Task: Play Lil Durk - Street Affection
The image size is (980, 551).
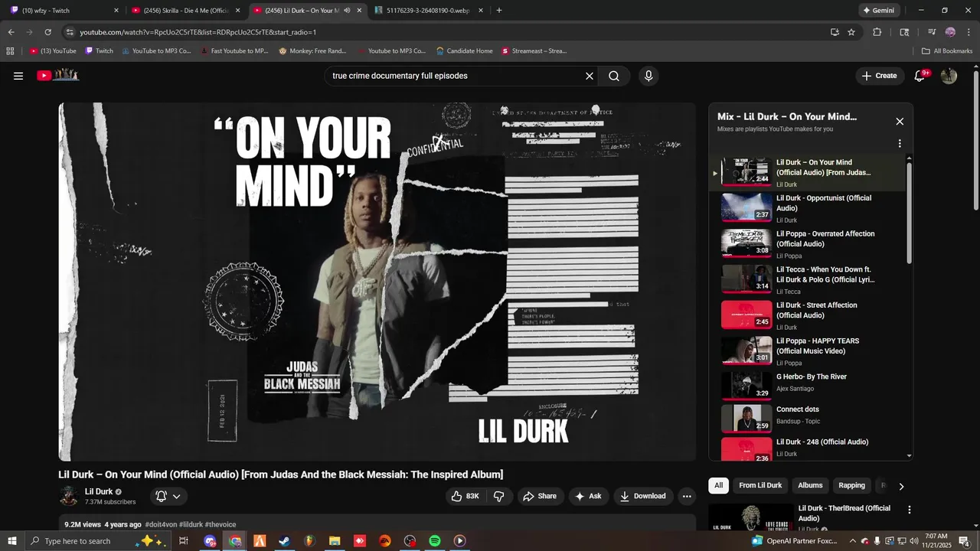Action: click(x=808, y=315)
